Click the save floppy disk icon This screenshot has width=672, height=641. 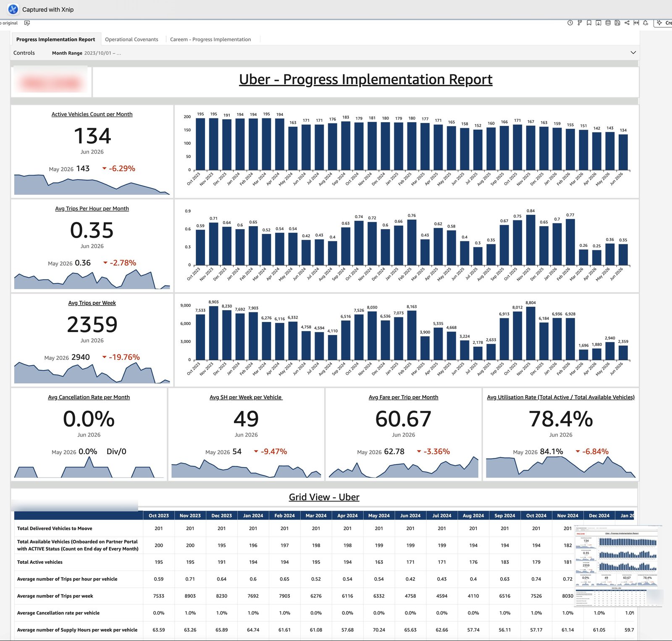617,23
